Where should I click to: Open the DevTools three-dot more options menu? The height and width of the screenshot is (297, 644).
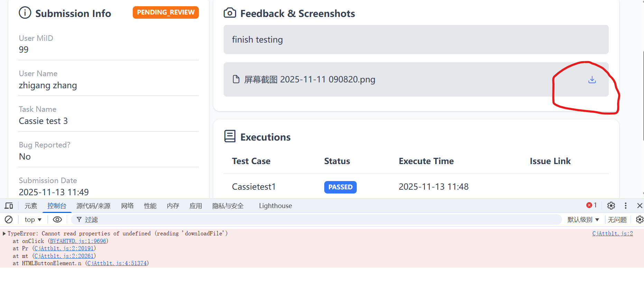(x=625, y=206)
